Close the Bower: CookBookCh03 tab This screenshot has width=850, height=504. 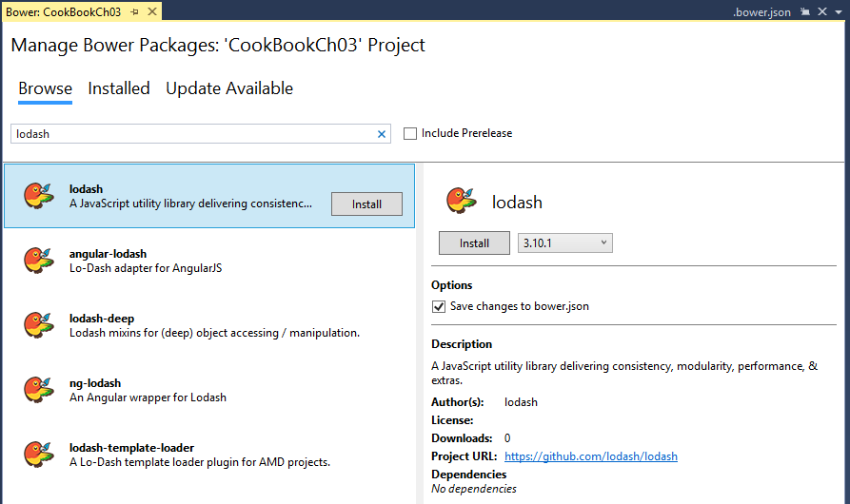click(x=150, y=12)
